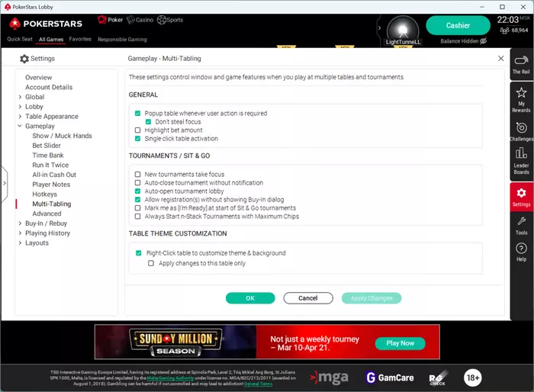Screen dimensions: 534x392
Task: Expand the Lobby settings chevron
Action: 20,107
